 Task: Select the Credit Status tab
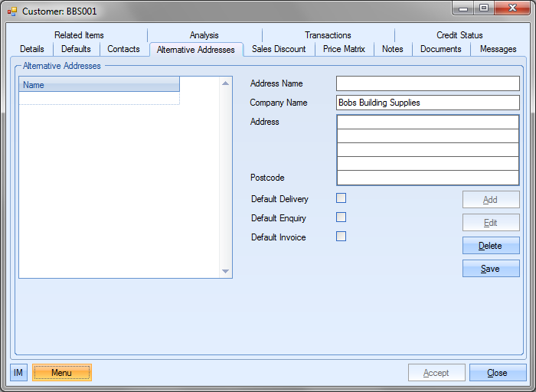(459, 35)
